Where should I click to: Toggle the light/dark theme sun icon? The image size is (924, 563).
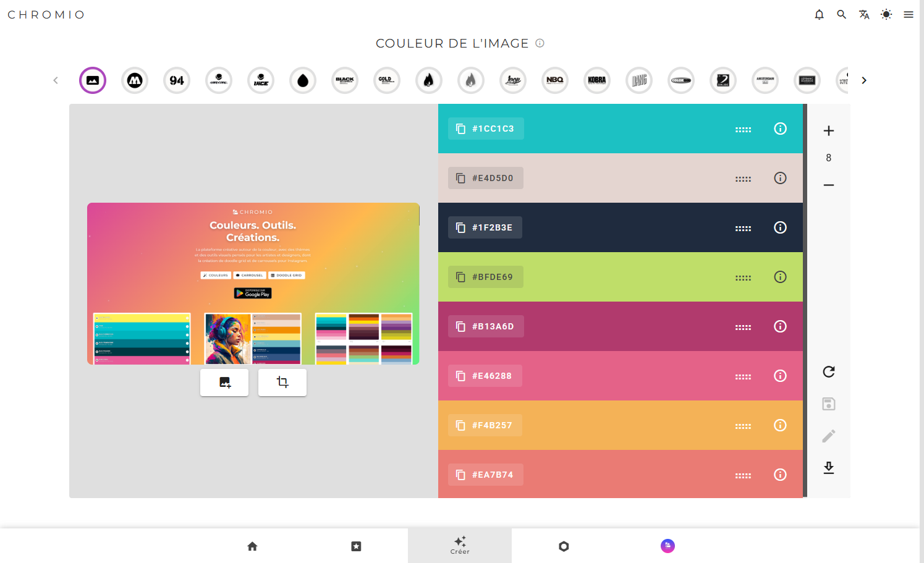click(886, 14)
